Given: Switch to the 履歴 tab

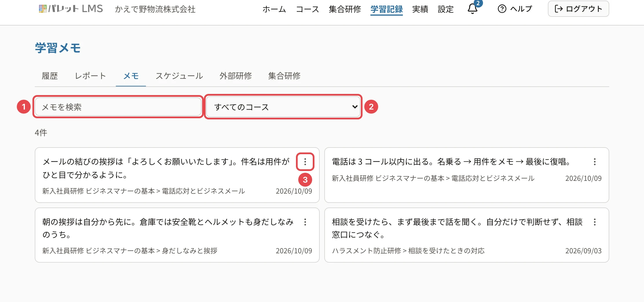Looking at the screenshot, I should [x=50, y=76].
